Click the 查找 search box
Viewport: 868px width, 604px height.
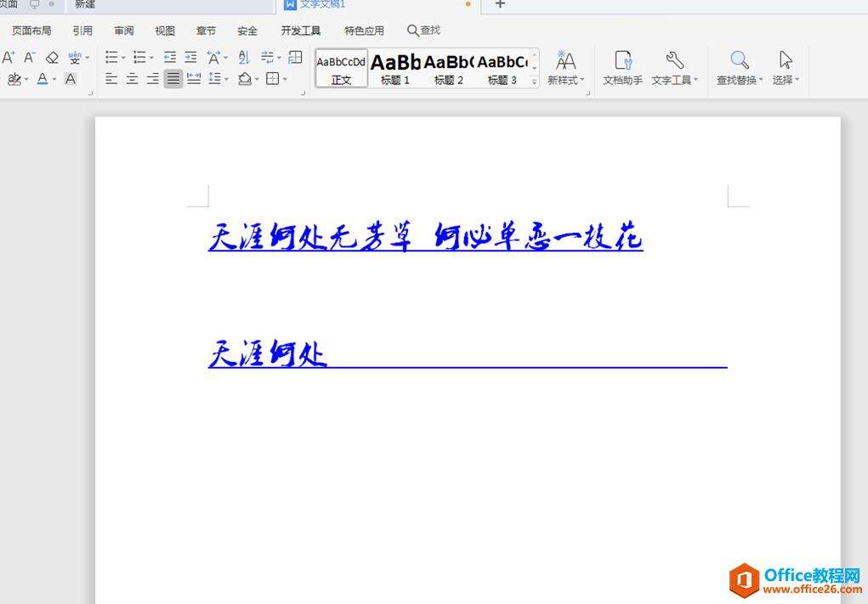pyautogui.click(x=424, y=31)
